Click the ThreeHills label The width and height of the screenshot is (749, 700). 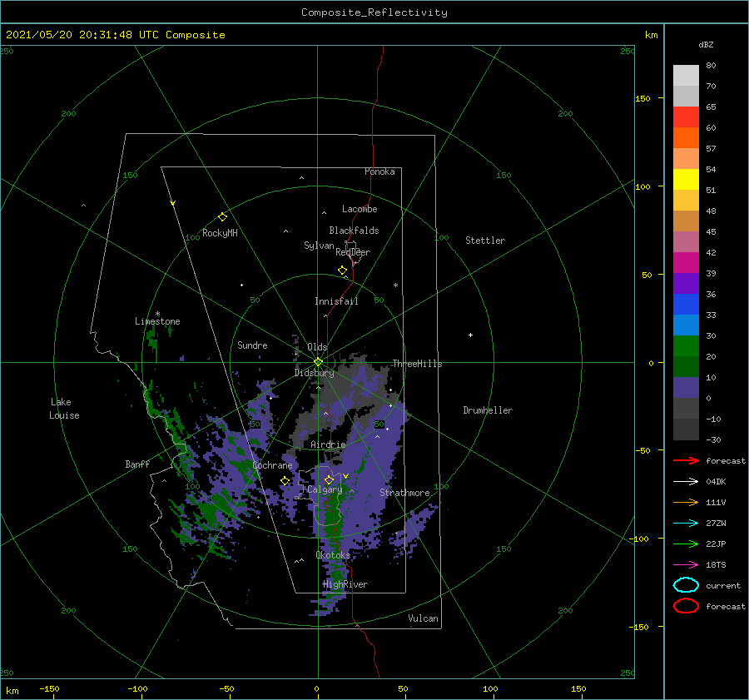click(x=417, y=364)
